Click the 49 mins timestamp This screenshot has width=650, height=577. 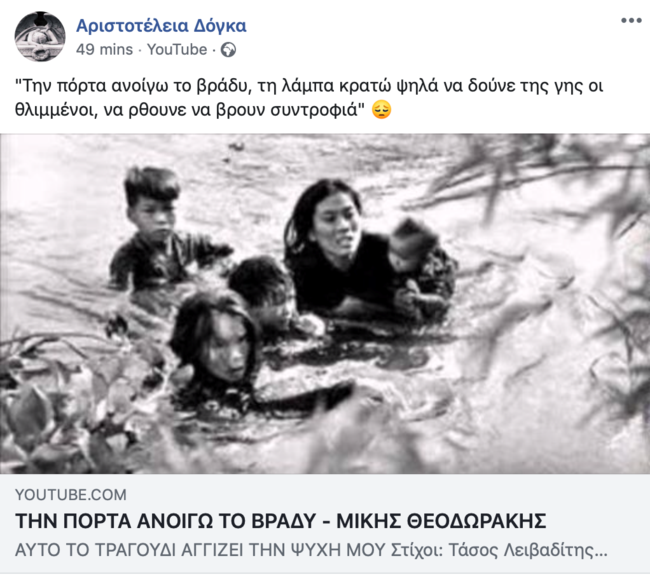(x=104, y=50)
